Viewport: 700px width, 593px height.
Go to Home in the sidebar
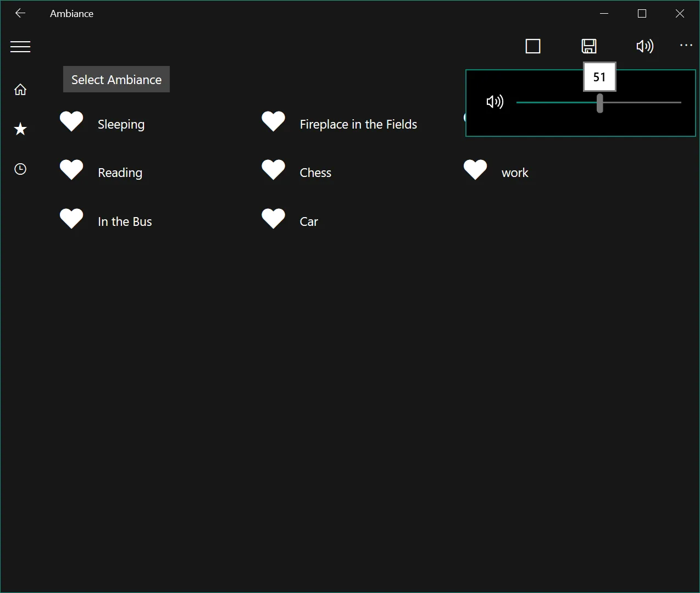pyautogui.click(x=20, y=90)
